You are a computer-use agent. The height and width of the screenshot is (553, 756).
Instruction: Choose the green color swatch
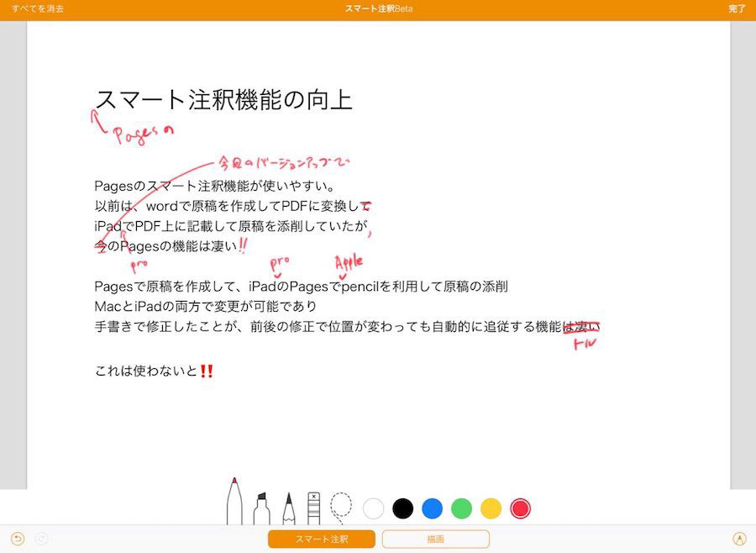(461, 508)
